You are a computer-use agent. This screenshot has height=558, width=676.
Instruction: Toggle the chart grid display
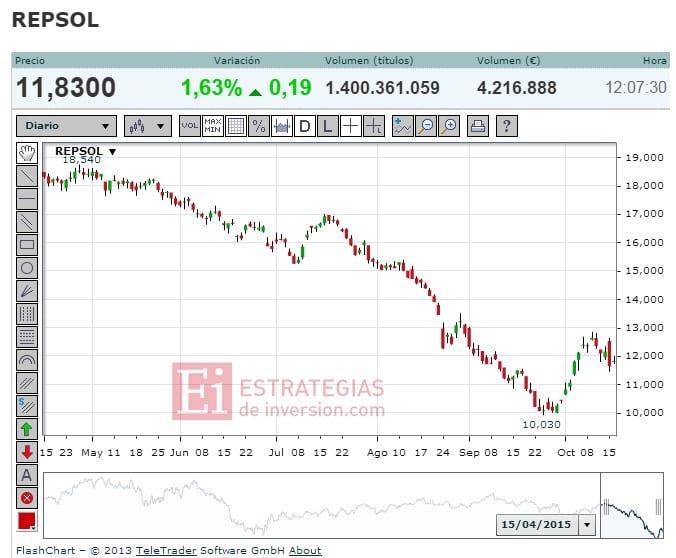pos(236,126)
